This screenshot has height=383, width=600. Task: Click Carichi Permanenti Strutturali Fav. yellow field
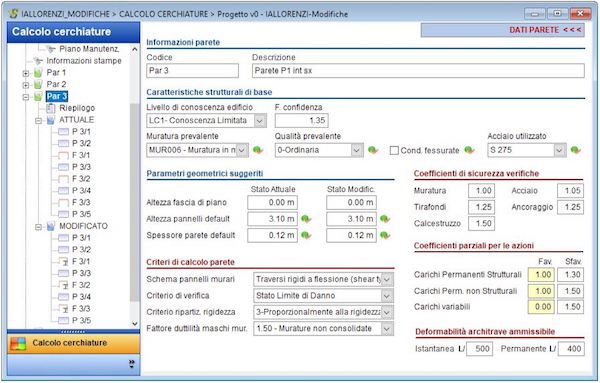click(x=541, y=275)
